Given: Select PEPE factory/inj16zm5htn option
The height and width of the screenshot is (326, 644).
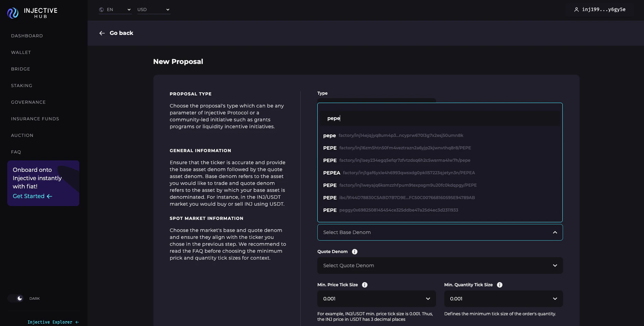Looking at the screenshot, I should (440, 148).
